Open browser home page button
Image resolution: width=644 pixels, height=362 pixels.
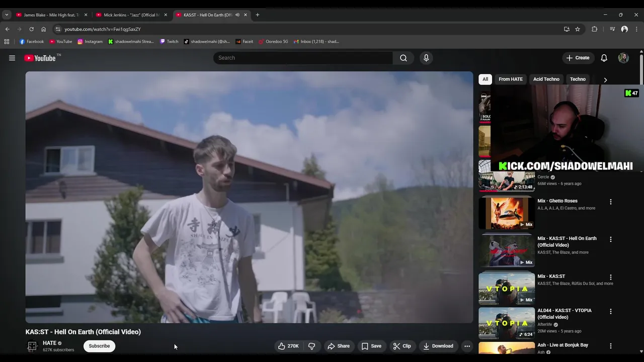click(43, 29)
